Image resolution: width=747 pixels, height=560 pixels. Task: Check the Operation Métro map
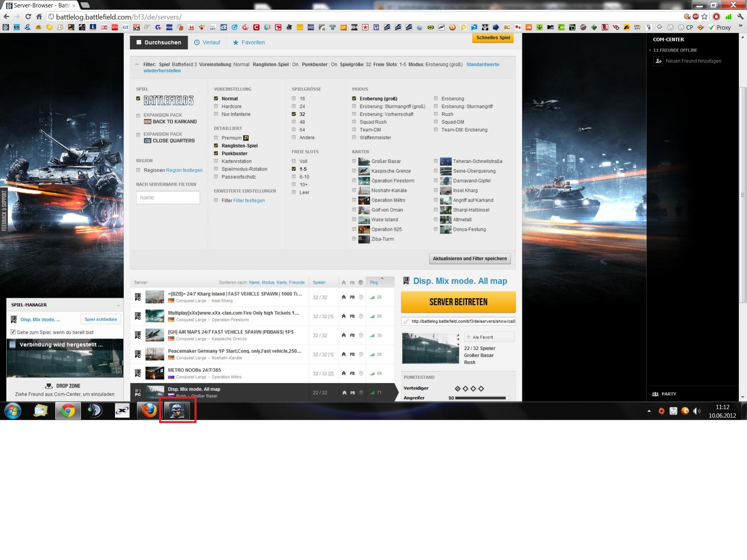click(354, 200)
